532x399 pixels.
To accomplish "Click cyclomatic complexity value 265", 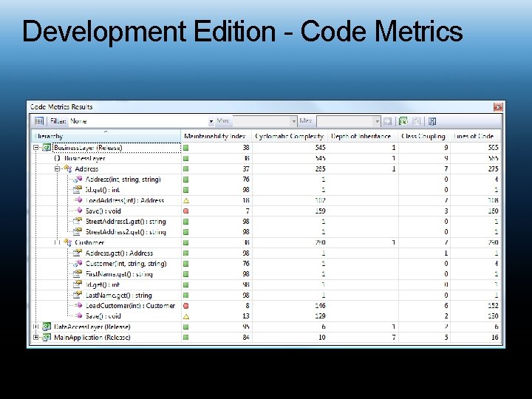I will 320,168.
